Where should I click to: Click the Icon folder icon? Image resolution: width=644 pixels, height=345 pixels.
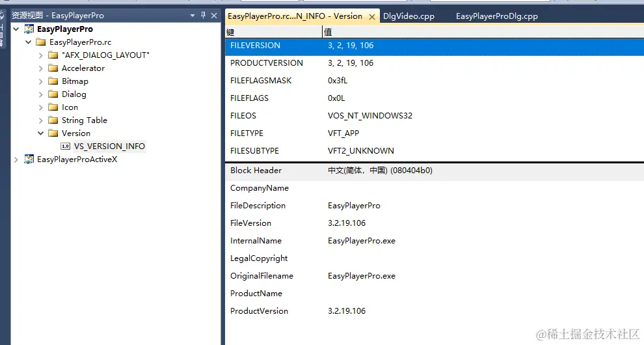tap(53, 107)
